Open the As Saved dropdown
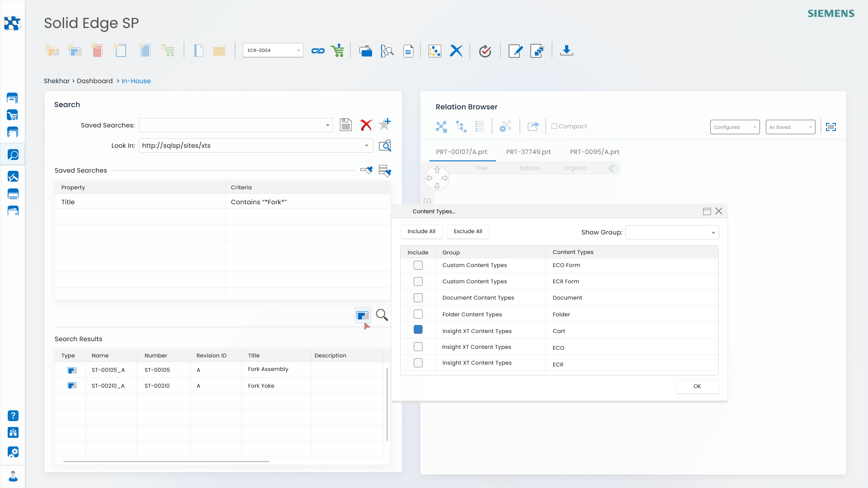This screenshot has height=488, width=868. [x=790, y=127]
